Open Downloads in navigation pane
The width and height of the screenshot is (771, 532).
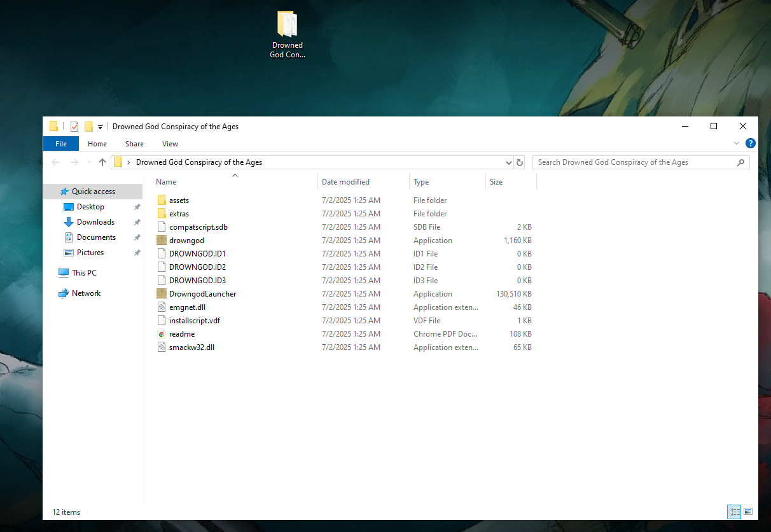[x=95, y=222]
